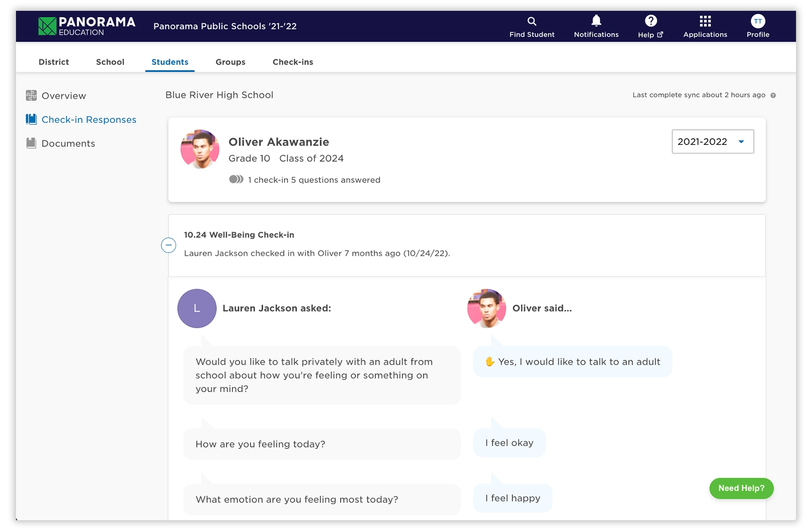Open the TT Profile avatar
The width and height of the screenshot is (812, 531).
point(758,21)
